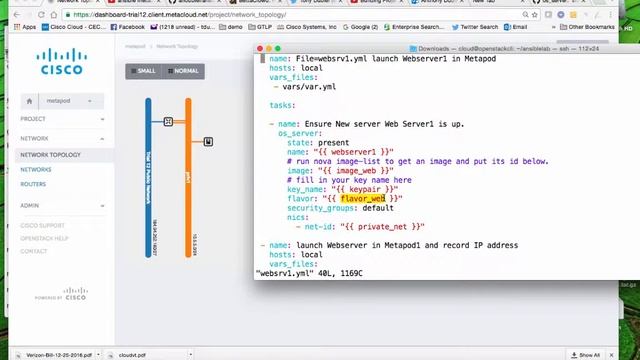Click the home icon beside metapod

[x=29, y=101]
